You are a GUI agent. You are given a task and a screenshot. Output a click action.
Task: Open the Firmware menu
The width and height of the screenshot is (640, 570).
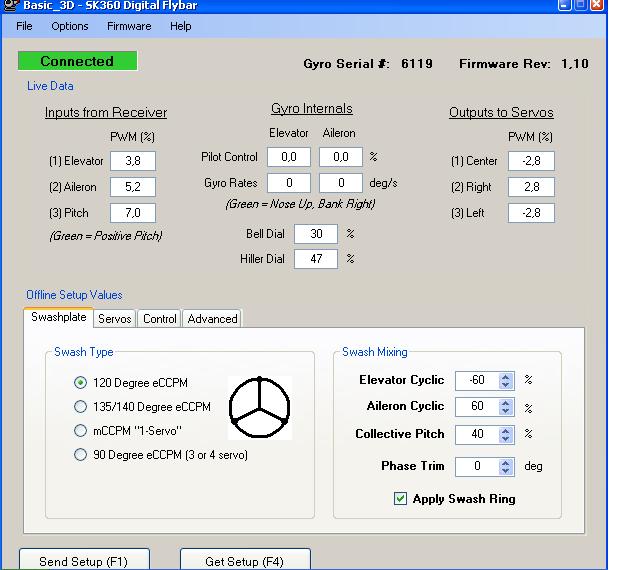click(129, 26)
